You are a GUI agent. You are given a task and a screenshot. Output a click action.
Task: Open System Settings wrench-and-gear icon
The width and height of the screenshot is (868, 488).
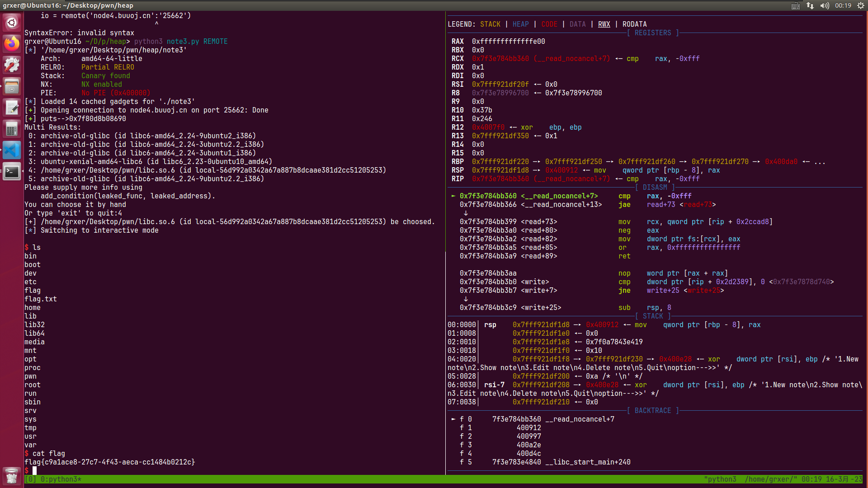pos(12,65)
